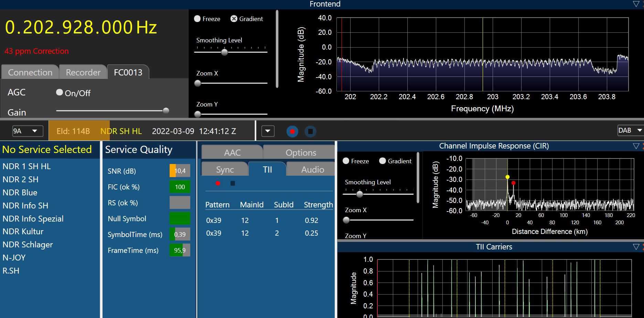Collapse the Channel Impulse Response panel

tap(636, 146)
